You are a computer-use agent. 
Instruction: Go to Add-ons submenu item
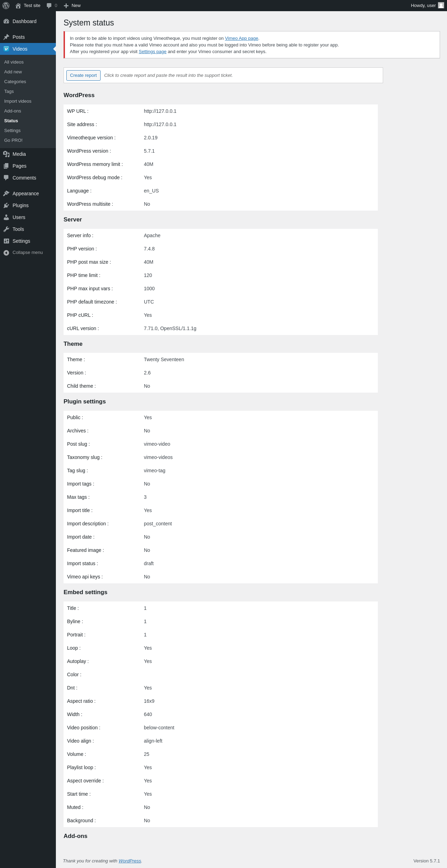coord(13,111)
